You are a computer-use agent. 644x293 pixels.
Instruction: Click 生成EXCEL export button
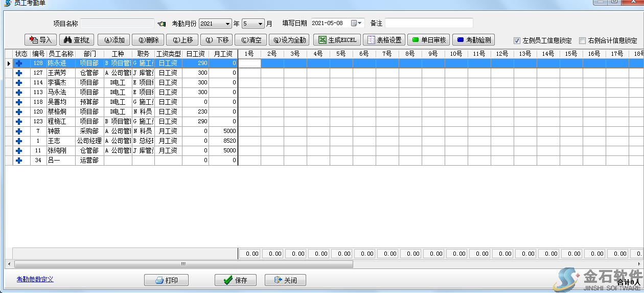(337, 40)
